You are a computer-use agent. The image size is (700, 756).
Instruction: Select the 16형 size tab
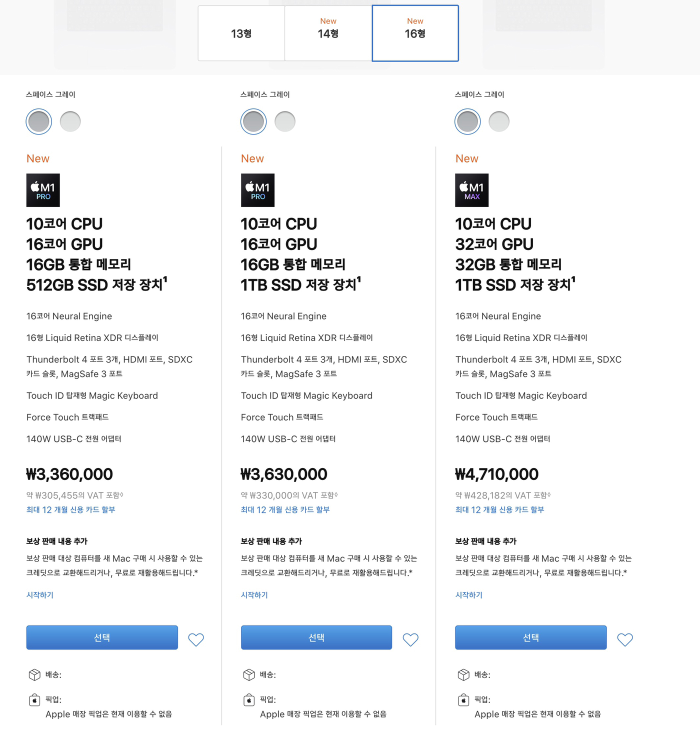[x=415, y=33]
